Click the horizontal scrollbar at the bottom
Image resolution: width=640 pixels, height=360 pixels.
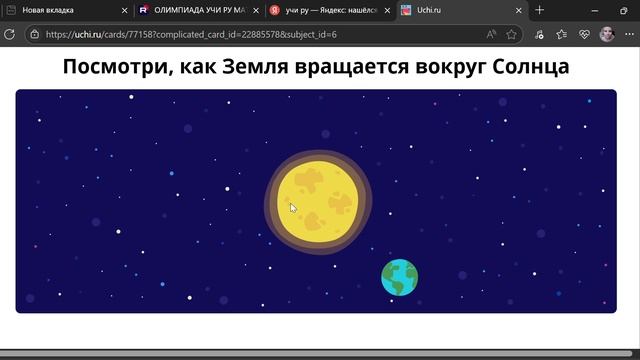click(x=316, y=353)
